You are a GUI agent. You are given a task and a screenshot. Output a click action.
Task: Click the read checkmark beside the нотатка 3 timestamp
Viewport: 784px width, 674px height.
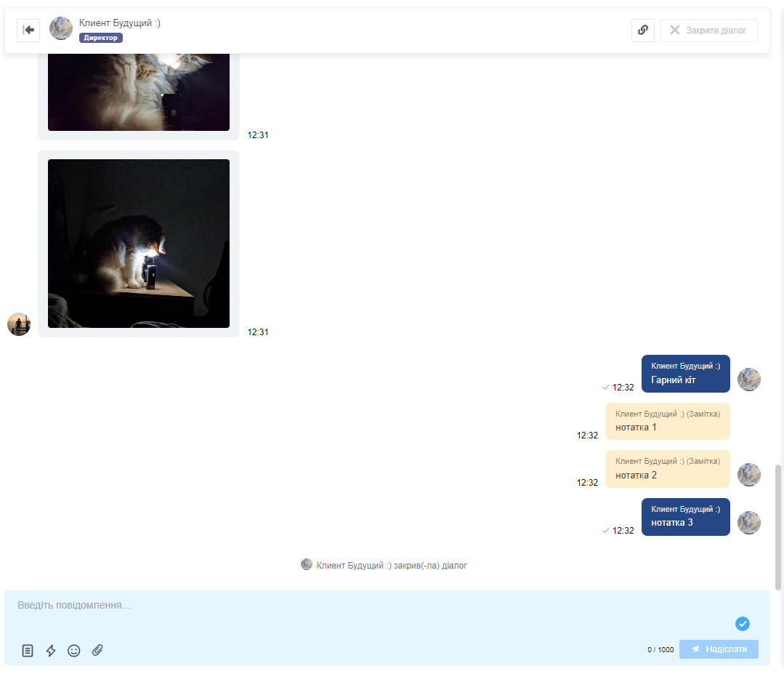(605, 530)
